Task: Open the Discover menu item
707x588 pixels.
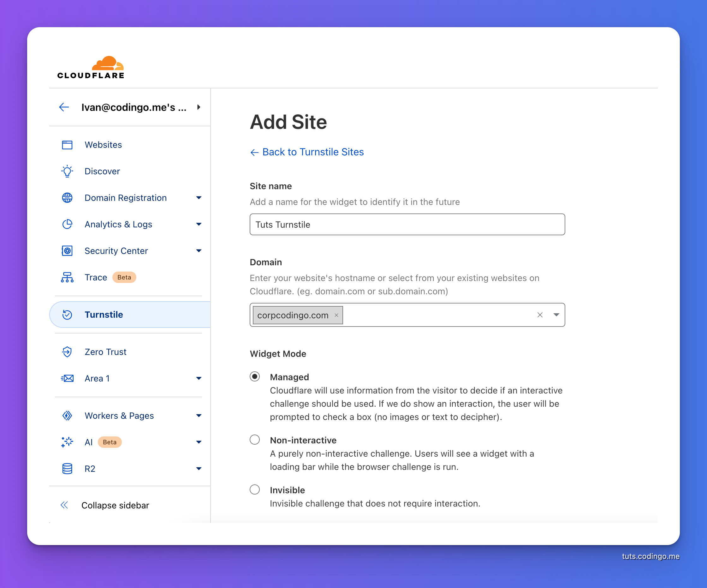Action: (x=130, y=171)
